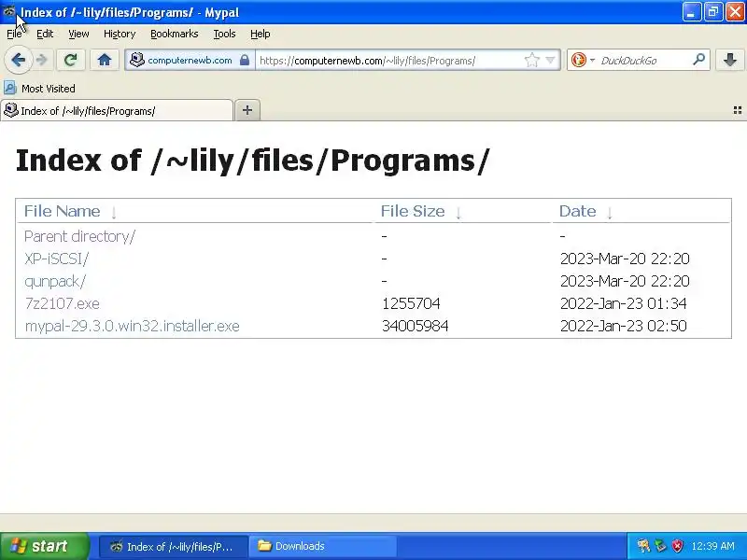
Task: Open the tab groups grid icon
Action: (737, 110)
